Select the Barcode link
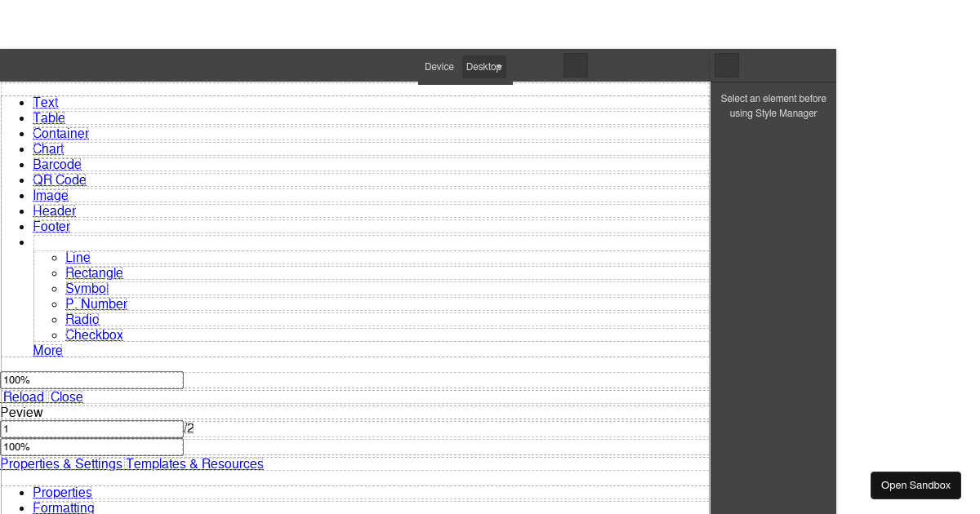This screenshot has height=514, width=980. [57, 165]
